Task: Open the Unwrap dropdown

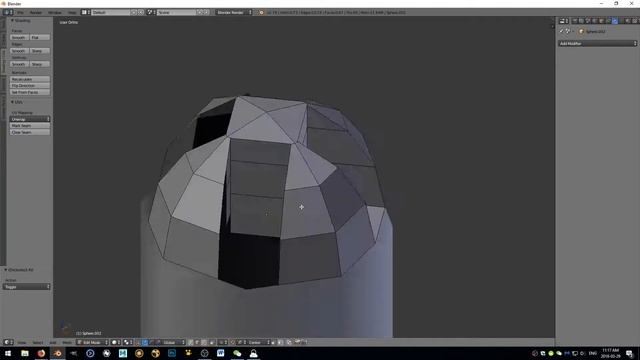Action: (30, 119)
